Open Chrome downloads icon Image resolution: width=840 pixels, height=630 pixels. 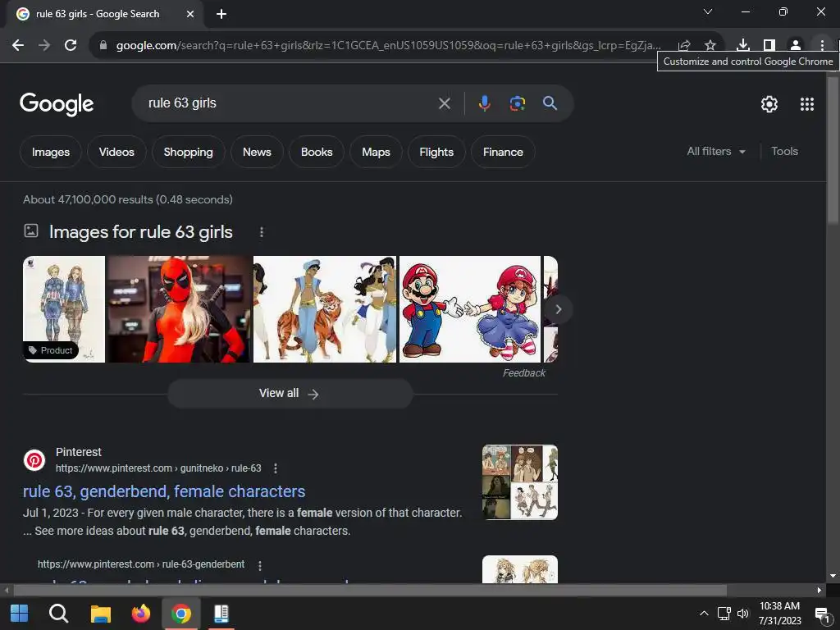[x=742, y=45]
